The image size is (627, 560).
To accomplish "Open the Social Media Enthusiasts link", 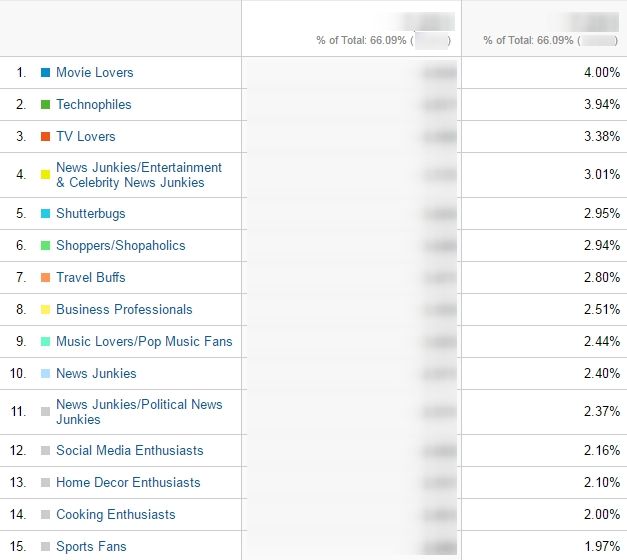I will (129, 451).
